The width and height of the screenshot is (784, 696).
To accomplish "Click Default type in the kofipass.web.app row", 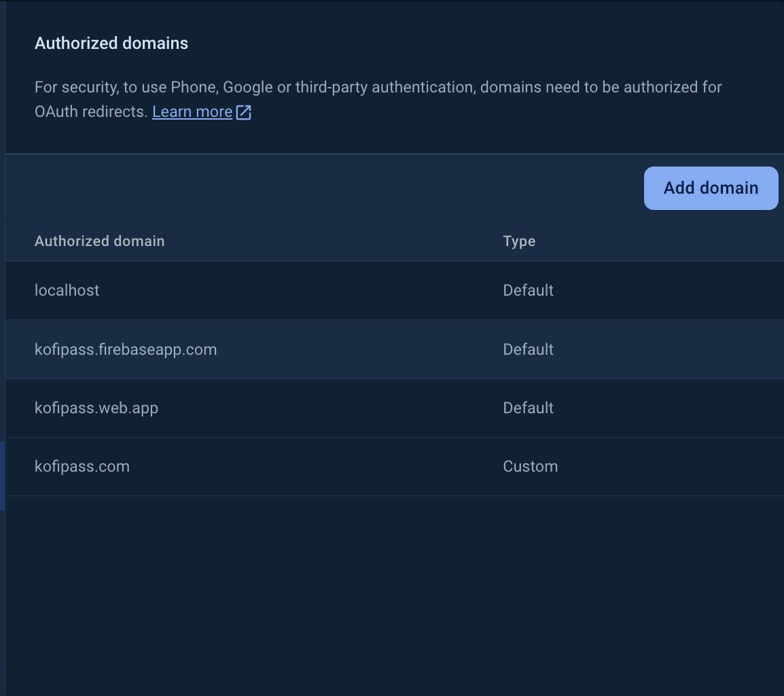I will click(x=528, y=408).
